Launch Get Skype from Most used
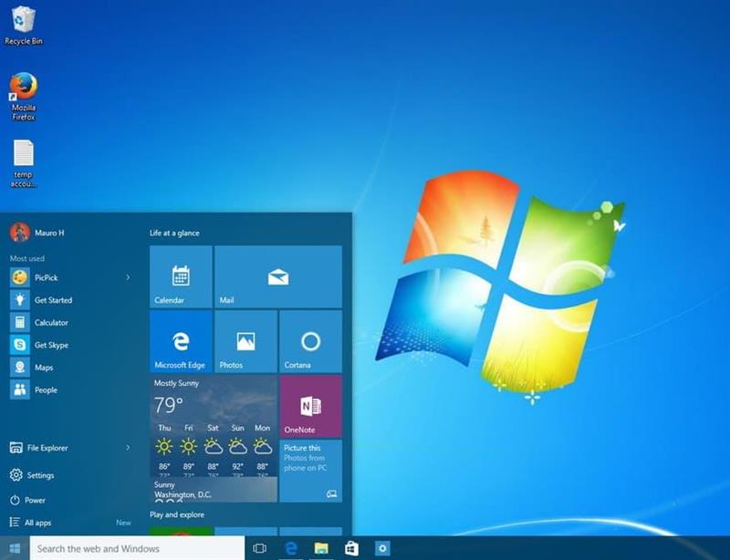 (x=51, y=346)
